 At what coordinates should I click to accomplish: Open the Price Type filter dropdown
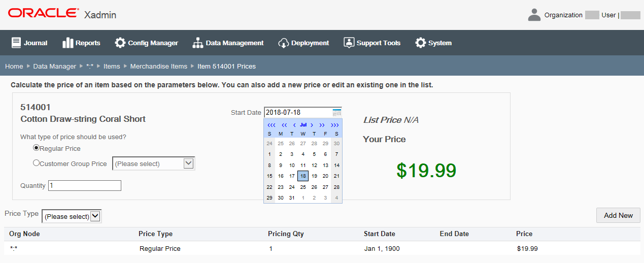95,216
